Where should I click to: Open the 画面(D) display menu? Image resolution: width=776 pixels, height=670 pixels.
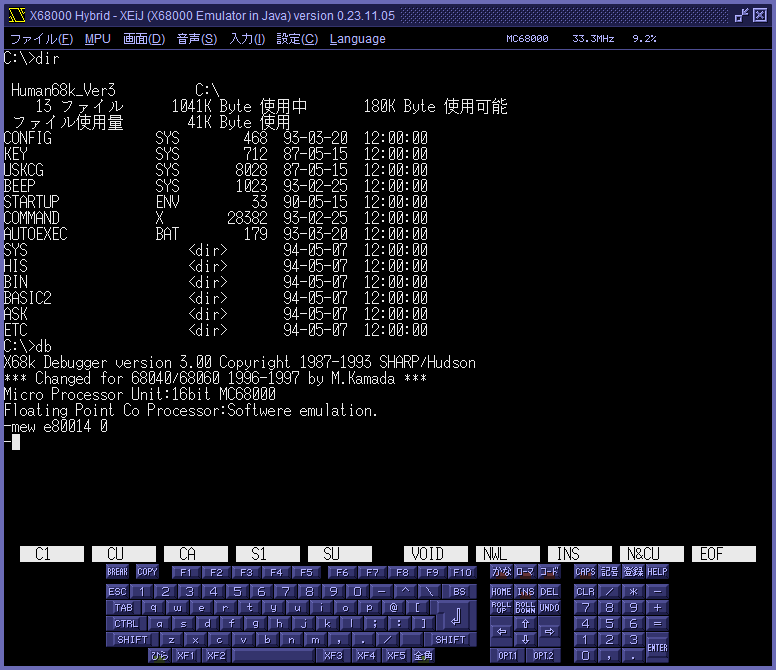(144, 39)
